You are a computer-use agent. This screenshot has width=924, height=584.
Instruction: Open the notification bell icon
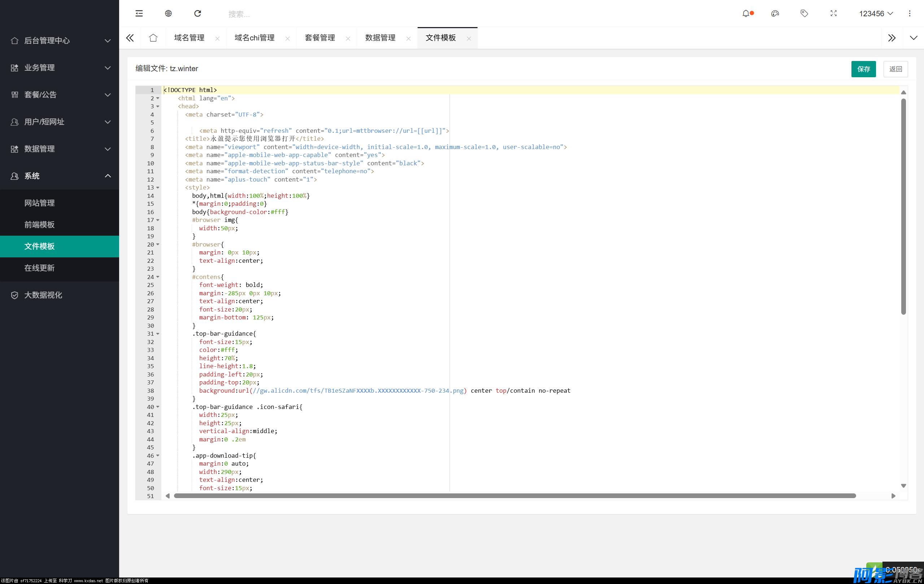tap(746, 13)
